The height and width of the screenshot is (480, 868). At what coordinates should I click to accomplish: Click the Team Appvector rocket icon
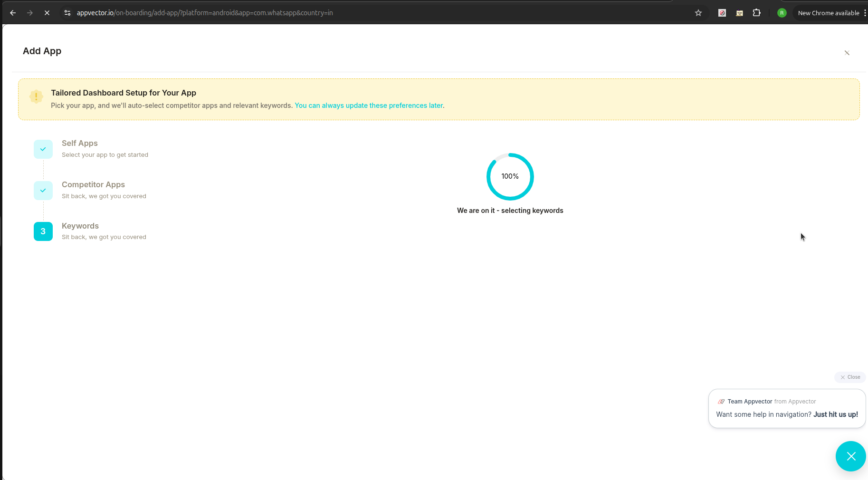(x=721, y=401)
